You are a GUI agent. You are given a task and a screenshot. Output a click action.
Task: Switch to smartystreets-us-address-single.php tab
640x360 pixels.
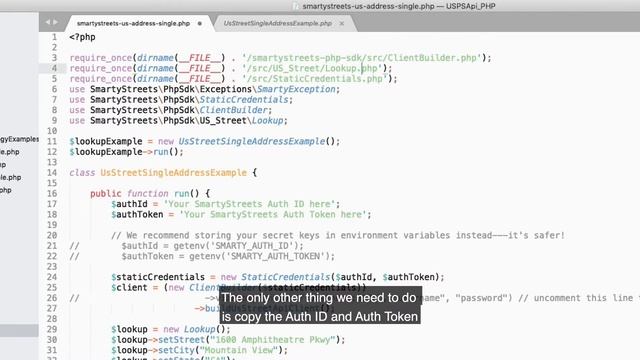133,23
